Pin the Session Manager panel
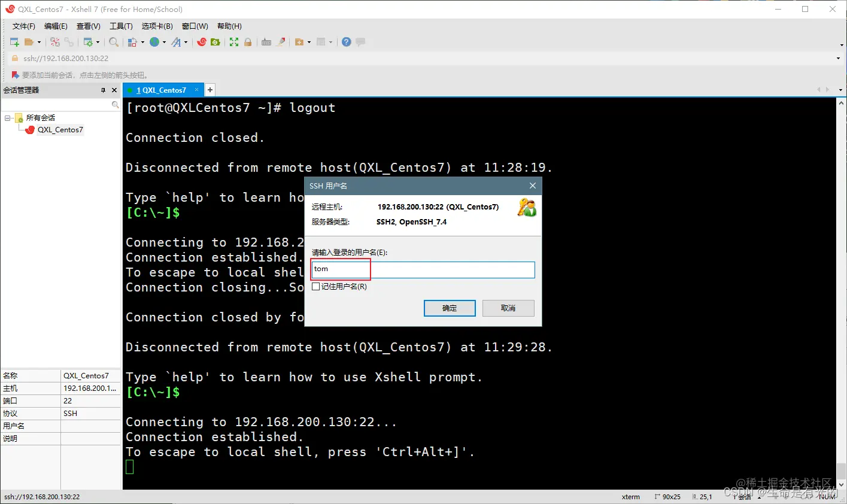This screenshot has width=847, height=504. (103, 90)
